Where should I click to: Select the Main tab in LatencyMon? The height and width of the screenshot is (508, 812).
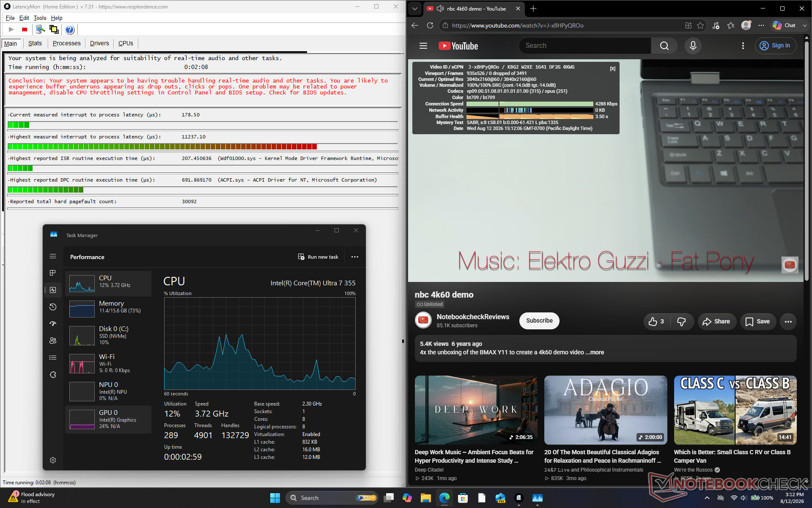tap(11, 44)
